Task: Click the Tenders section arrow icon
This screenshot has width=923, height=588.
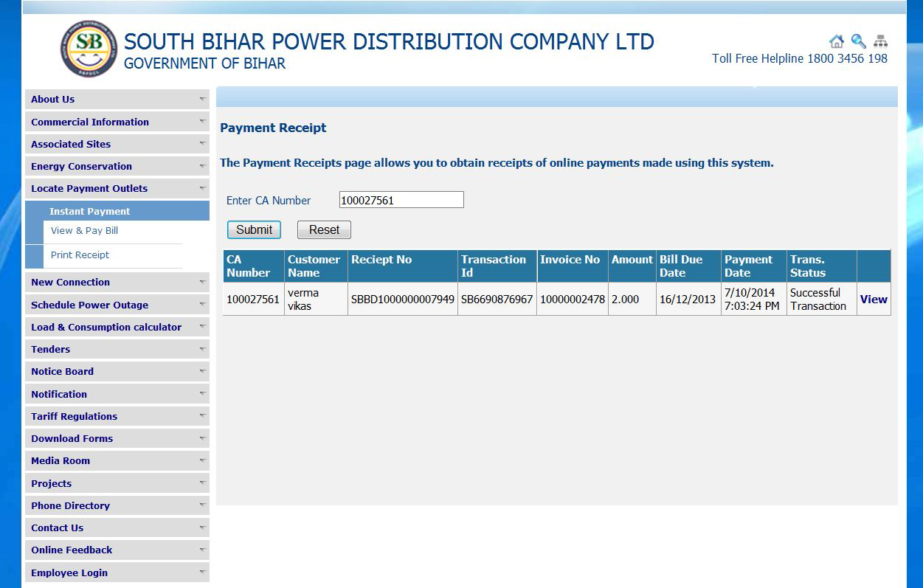Action: [x=201, y=348]
